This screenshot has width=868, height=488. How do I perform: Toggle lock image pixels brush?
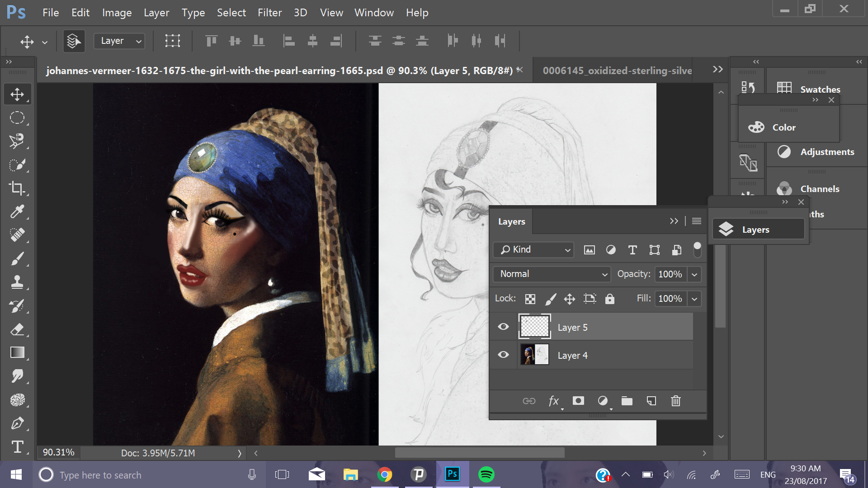point(550,299)
